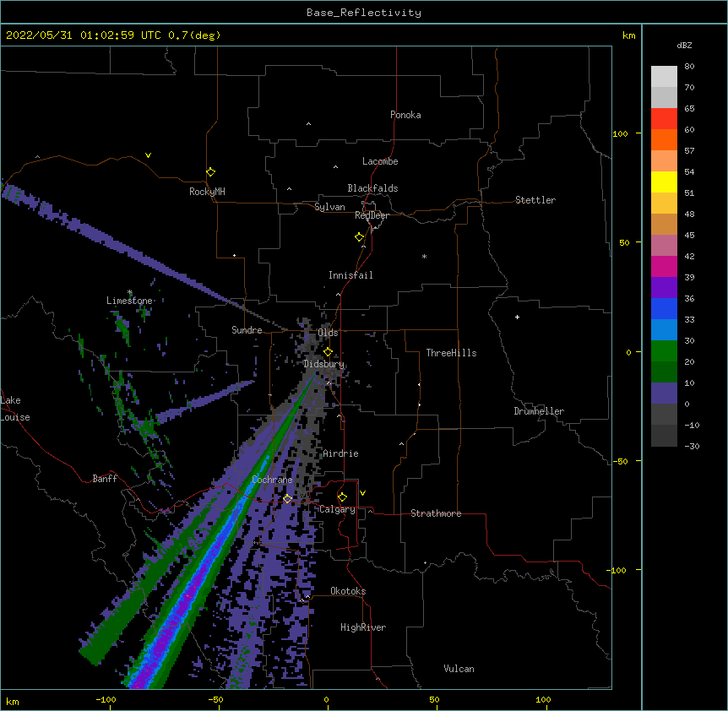Viewport: 728px width, 711px height.
Task: Click the km unit label at top right
Action: tap(628, 35)
